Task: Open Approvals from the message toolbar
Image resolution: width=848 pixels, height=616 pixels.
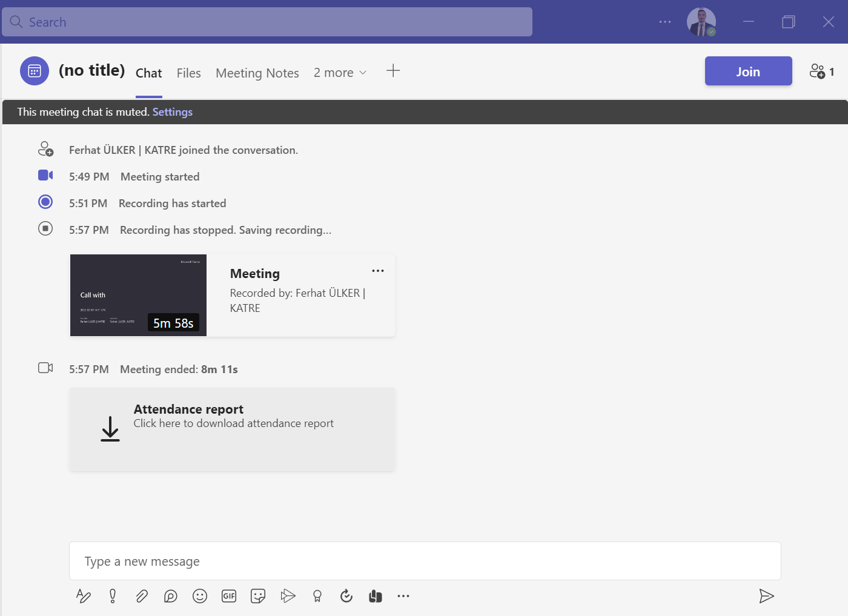Action: point(346,596)
